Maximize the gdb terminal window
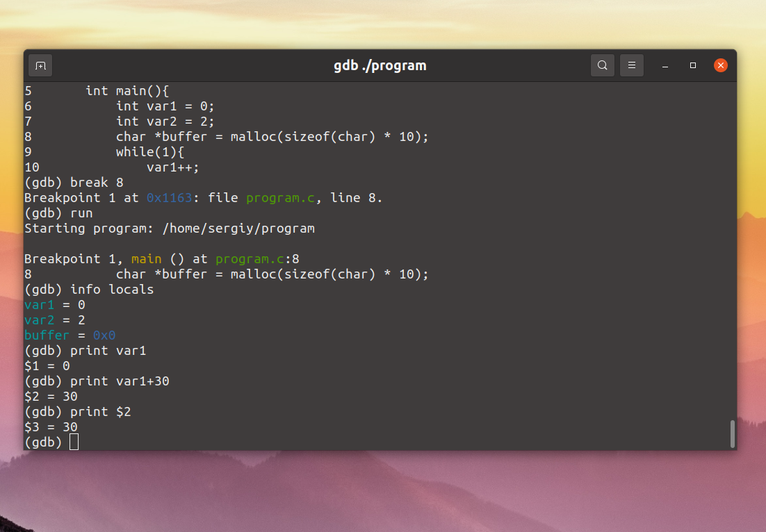The width and height of the screenshot is (766, 532). pyautogui.click(x=693, y=65)
